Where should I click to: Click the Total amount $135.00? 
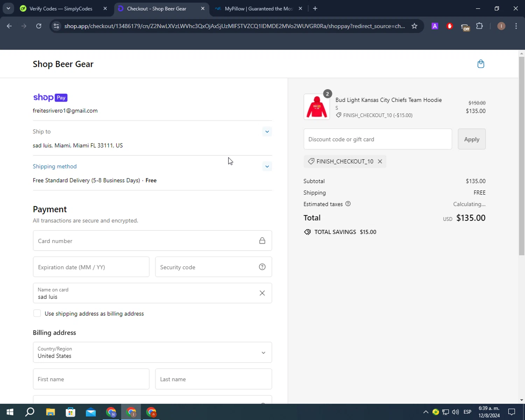(471, 218)
